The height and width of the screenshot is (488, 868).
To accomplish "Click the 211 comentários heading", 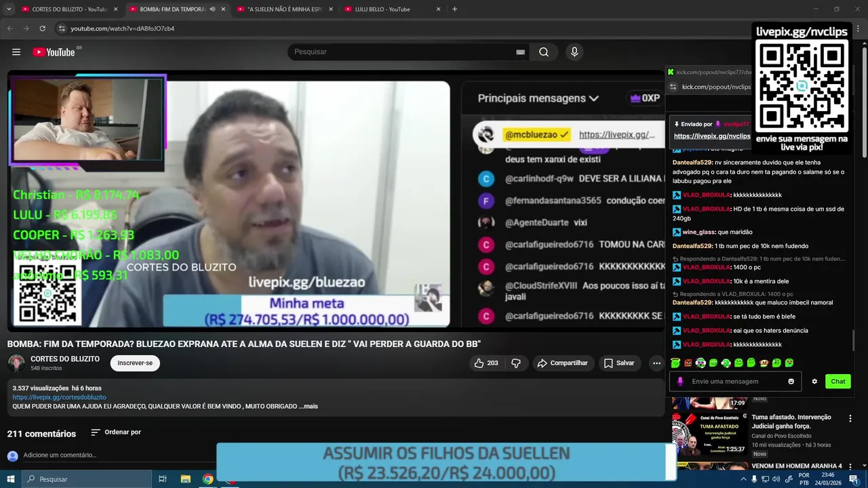I will coord(41,434).
